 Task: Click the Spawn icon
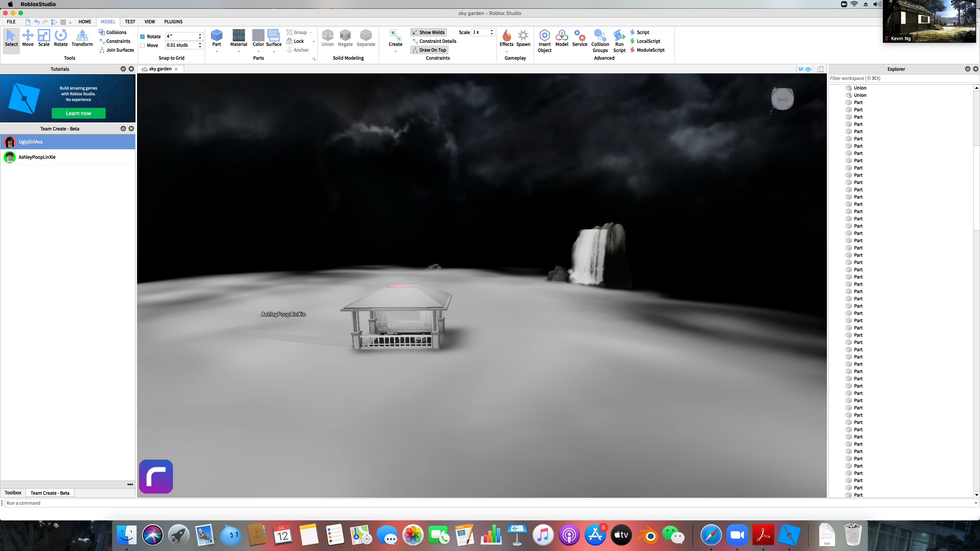point(523,36)
